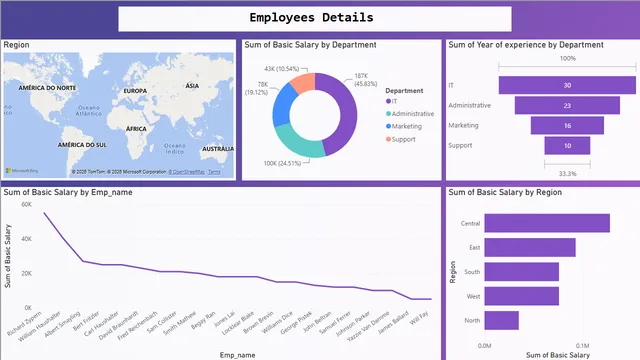This screenshot has height=360, width=640.
Task: Click the Sum of Year of experience title
Action: click(526, 45)
